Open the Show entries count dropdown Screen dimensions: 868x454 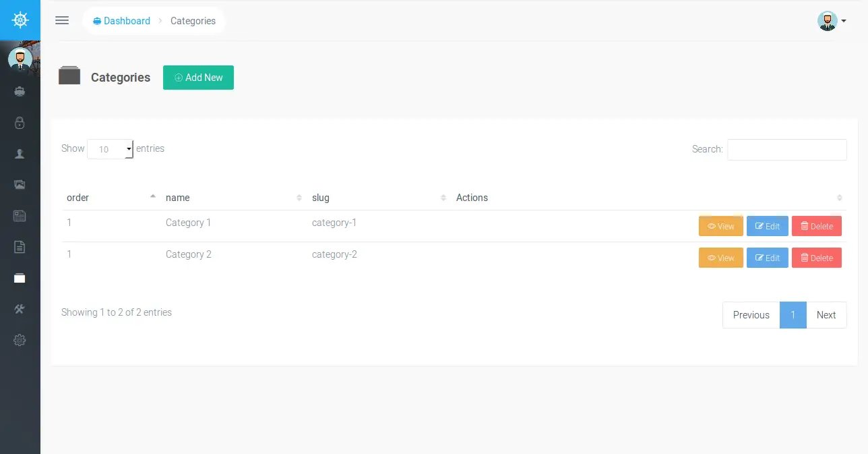(x=111, y=149)
